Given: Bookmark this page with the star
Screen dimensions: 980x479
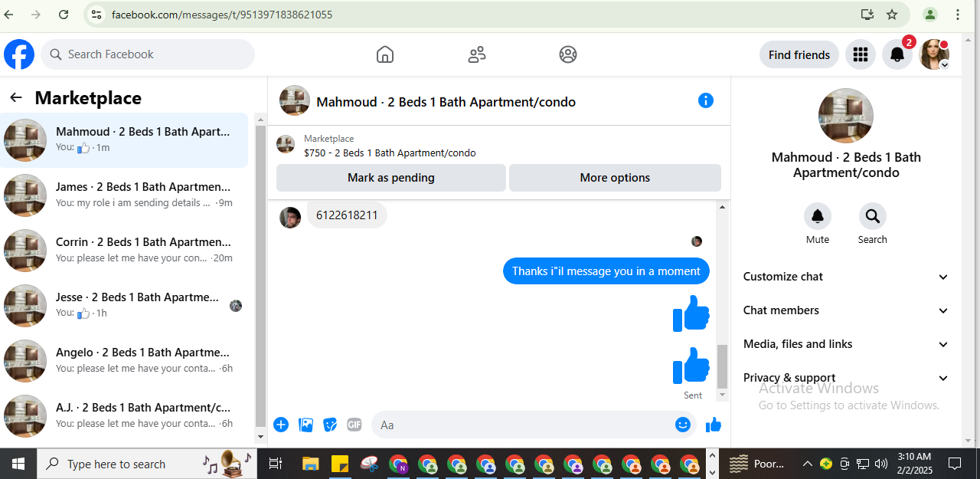Looking at the screenshot, I should point(892,15).
